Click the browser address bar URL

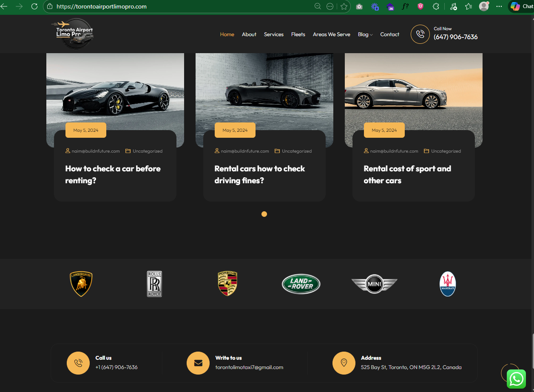coord(102,6)
